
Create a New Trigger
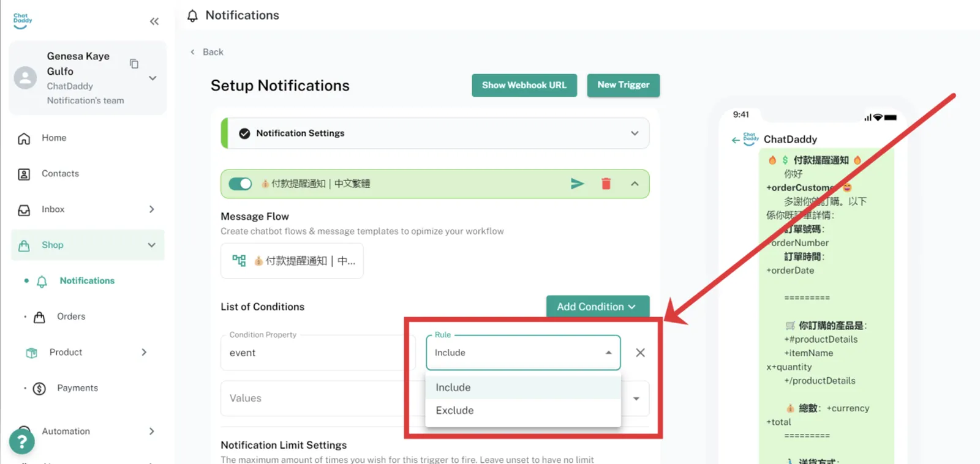pos(623,85)
